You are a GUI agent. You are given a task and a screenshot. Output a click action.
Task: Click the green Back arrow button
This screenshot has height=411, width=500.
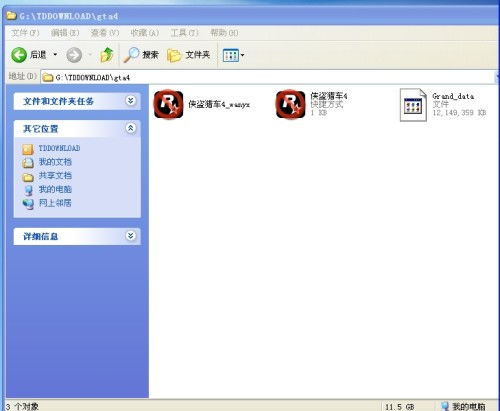pos(19,55)
